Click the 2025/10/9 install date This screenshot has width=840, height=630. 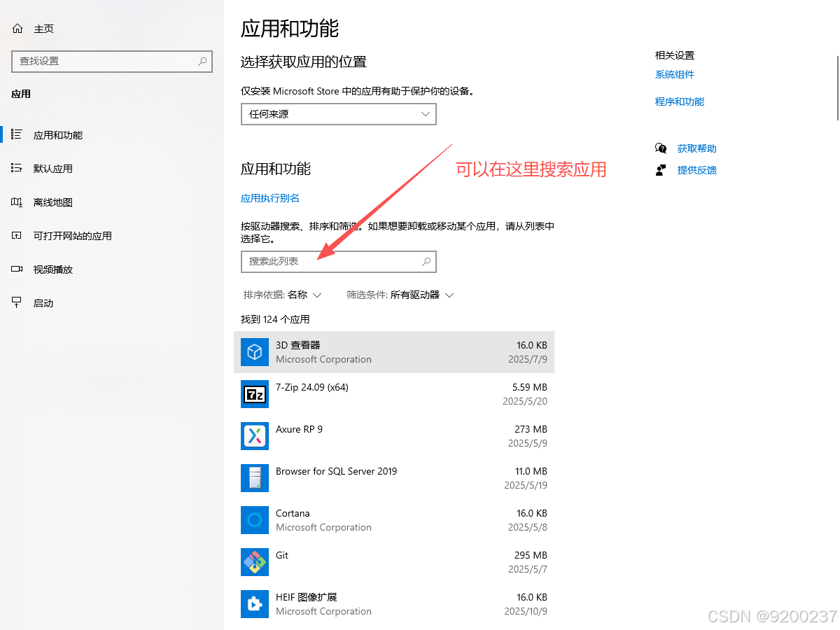[x=525, y=611]
